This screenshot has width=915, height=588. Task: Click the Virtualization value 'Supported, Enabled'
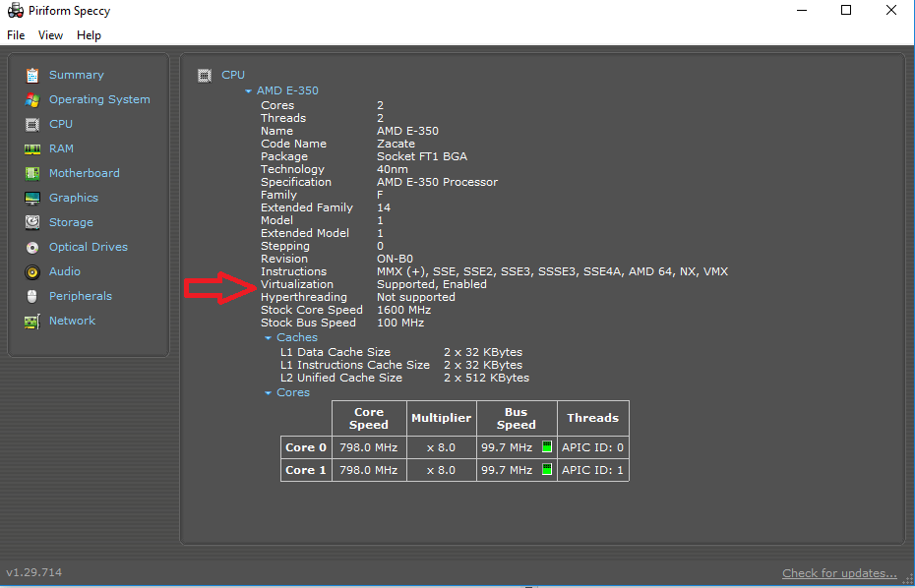click(x=432, y=284)
